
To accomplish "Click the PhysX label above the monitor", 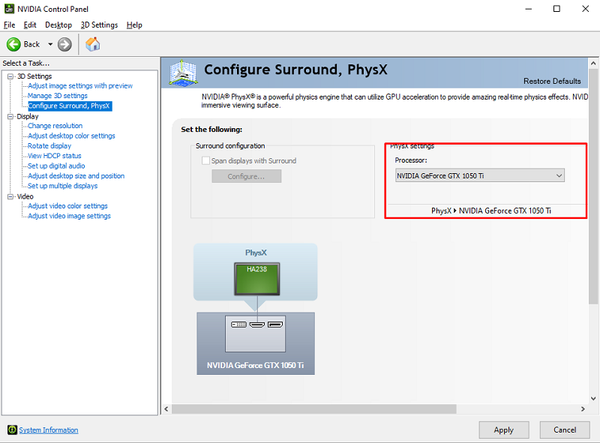I will [x=256, y=253].
